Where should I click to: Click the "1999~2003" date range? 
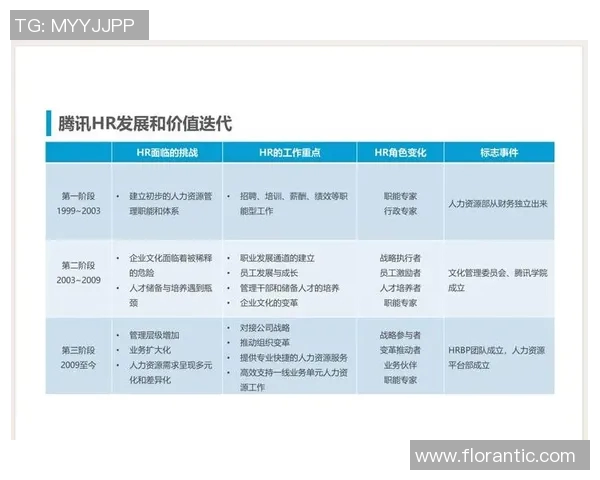pyautogui.click(x=78, y=211)
